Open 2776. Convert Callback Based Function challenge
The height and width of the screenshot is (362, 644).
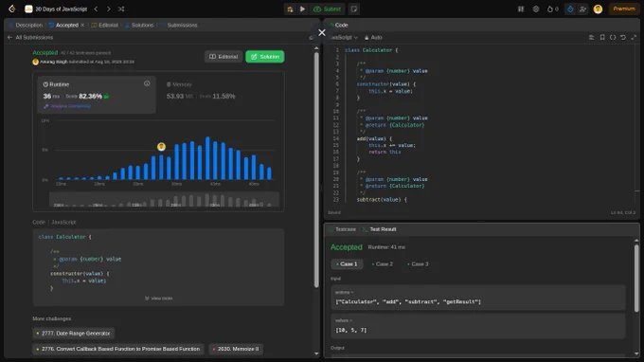coord(118,349)
